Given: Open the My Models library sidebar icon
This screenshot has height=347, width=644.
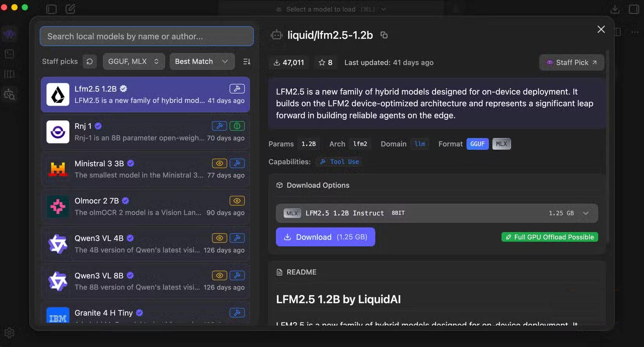Looking at the screenshot, I should pos(9,74).
